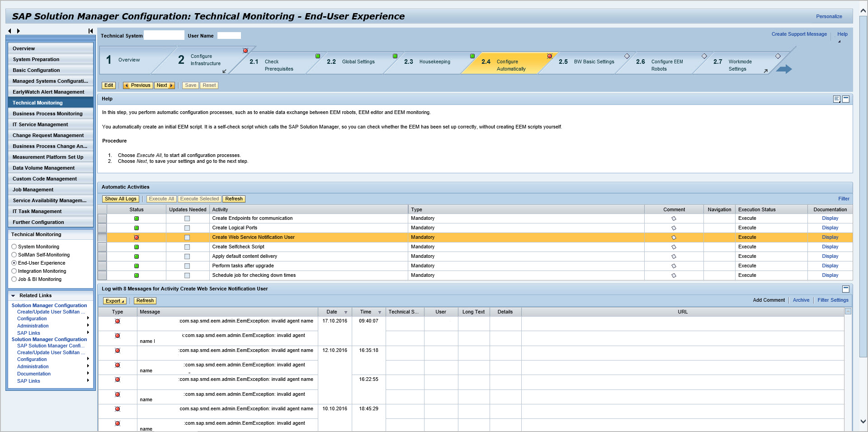
Task: Open Time column sort dropdown
Action: [x=380, y=312]
